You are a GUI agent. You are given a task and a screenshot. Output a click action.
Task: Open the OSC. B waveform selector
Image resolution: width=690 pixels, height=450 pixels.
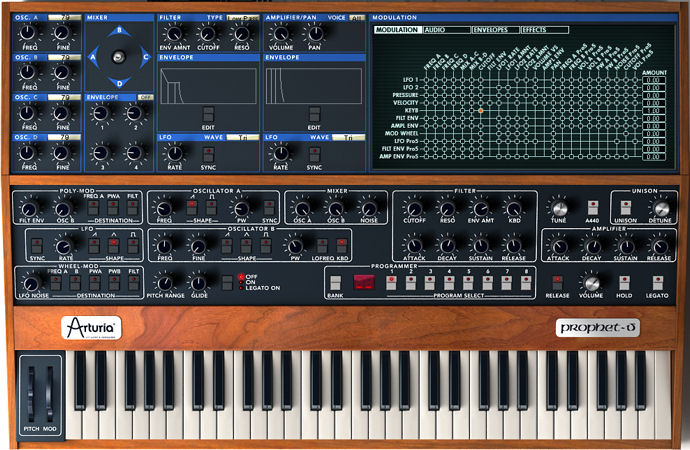point(65,57)
